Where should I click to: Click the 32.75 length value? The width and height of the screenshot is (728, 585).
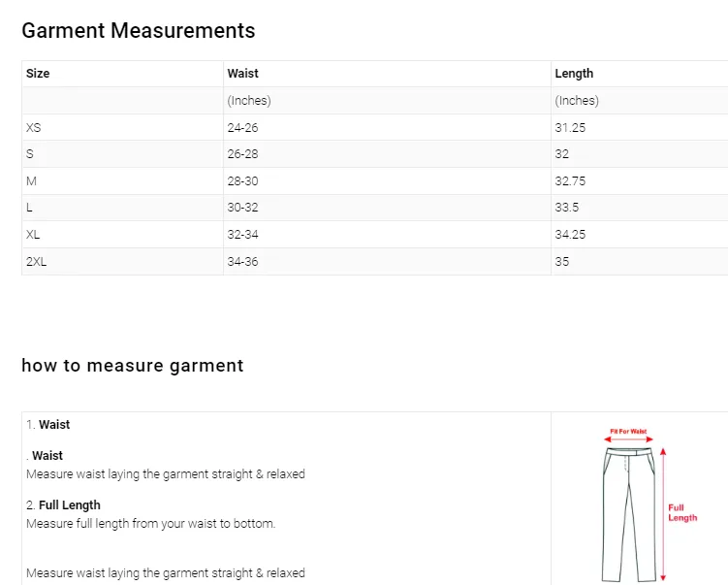[570, 181]
